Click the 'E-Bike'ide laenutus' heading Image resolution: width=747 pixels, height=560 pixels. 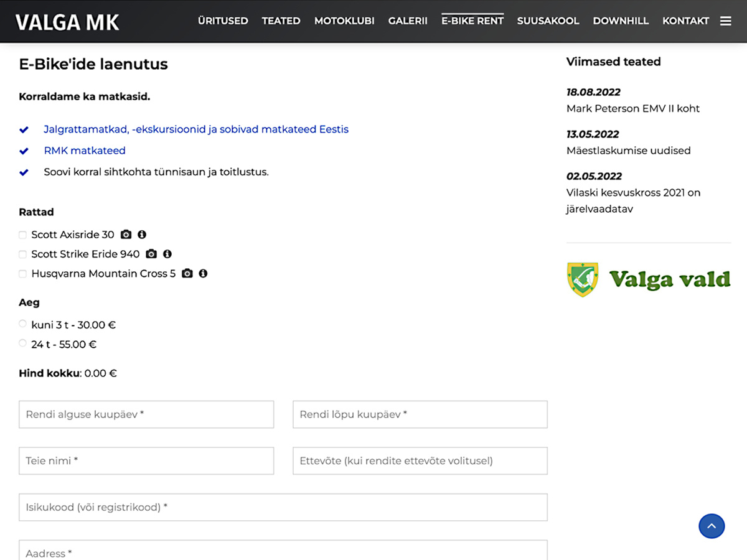tap(93, 64)
